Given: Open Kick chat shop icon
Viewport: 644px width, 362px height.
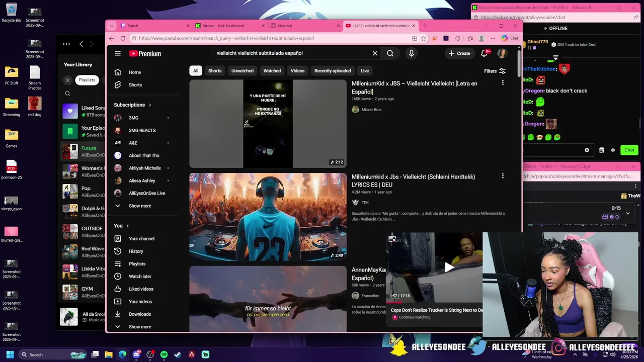Looking at the screenshot, I should pos(601,150).
